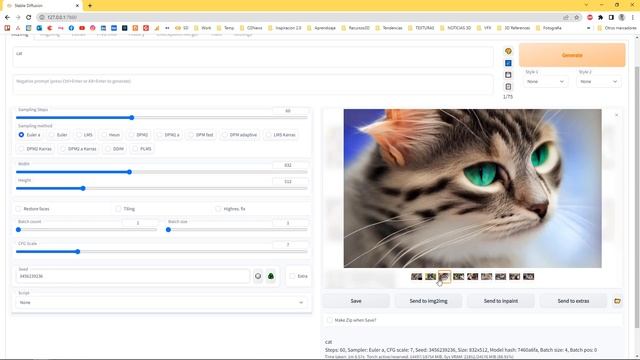Click Send to extras
The image size is (640, 360).
(573, 301)
